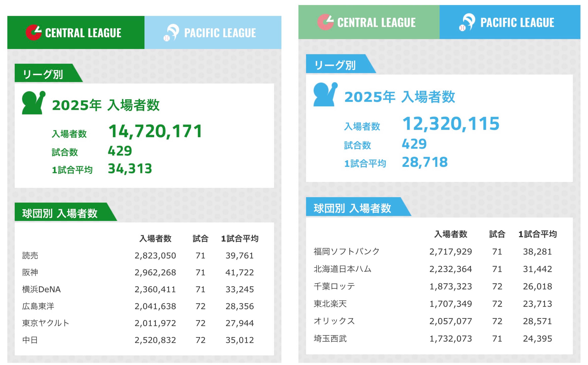Switch to light-blue PACIFIC LEAGUE tab on left
This screenshot has width=588, height=365.
point(213,33)
